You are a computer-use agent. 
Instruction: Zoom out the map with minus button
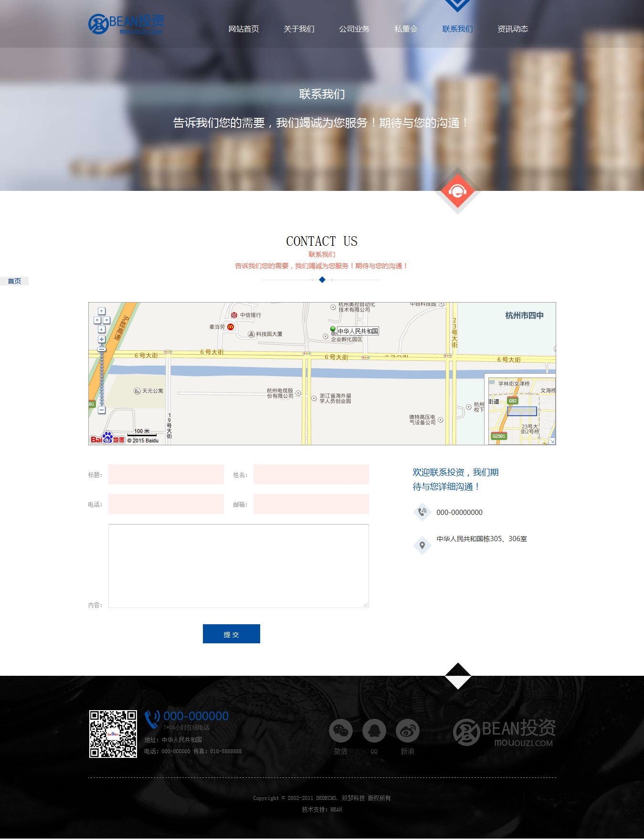point(102,410)
